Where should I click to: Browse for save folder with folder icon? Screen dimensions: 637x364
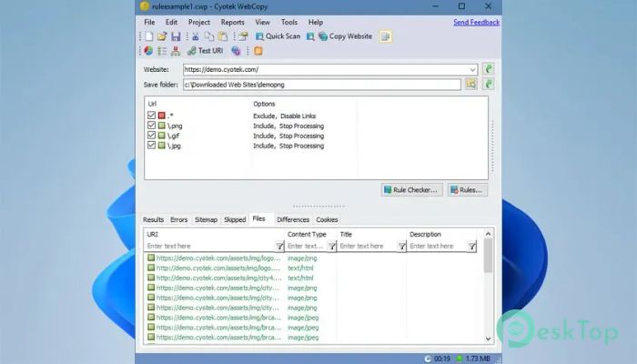(x=470, y=84)
